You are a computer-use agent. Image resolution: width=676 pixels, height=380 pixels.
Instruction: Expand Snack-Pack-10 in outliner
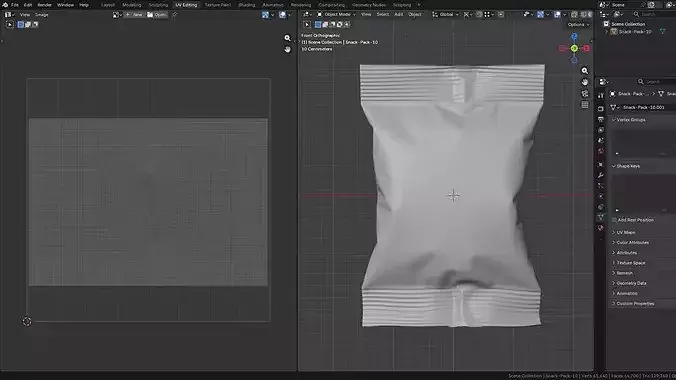click(x=607, y=31)
